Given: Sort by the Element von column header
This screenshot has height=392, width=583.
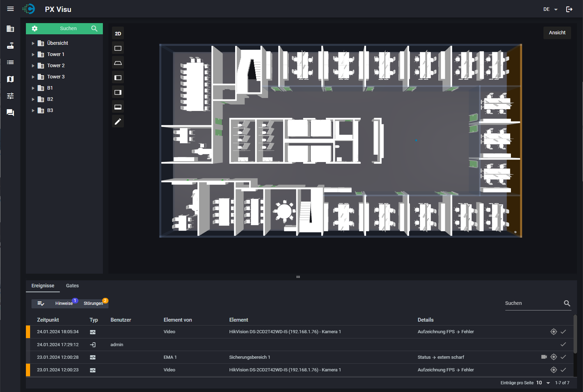Looking at the screenshot, I should 178,320.
